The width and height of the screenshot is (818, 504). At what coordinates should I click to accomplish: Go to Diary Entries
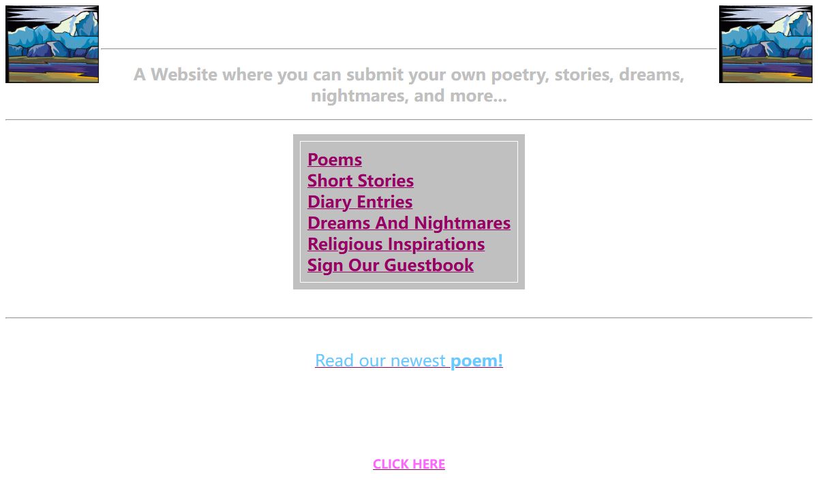(x=360, y=202)
